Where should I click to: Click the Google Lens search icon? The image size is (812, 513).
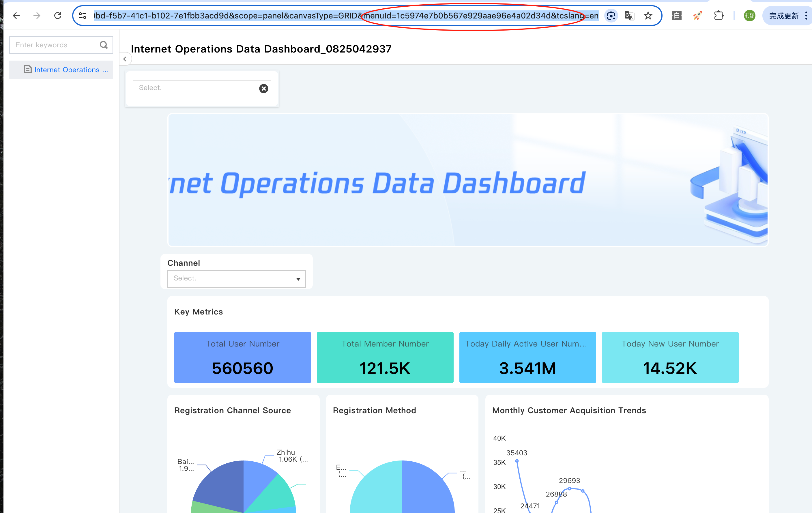[x=611, y=16]
